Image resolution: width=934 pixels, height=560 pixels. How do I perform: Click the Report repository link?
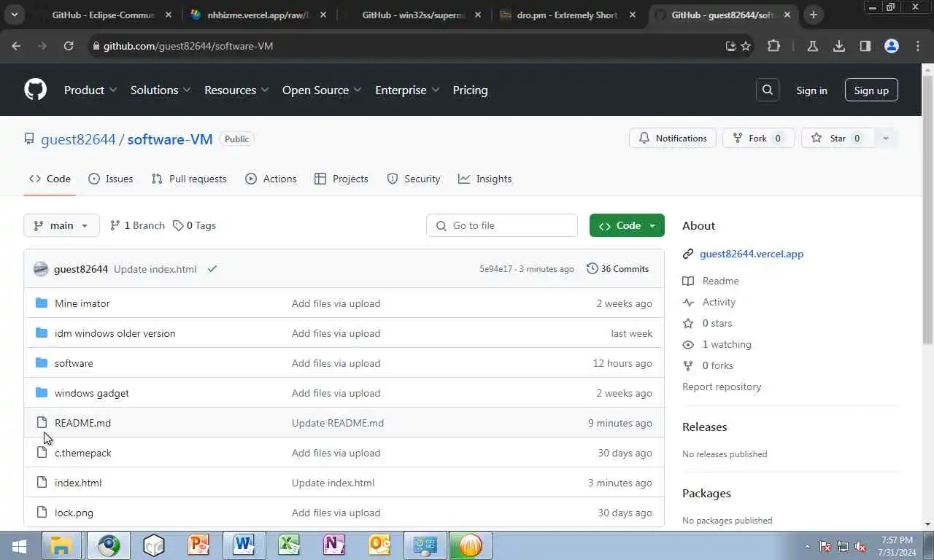[x=721, y=386]
